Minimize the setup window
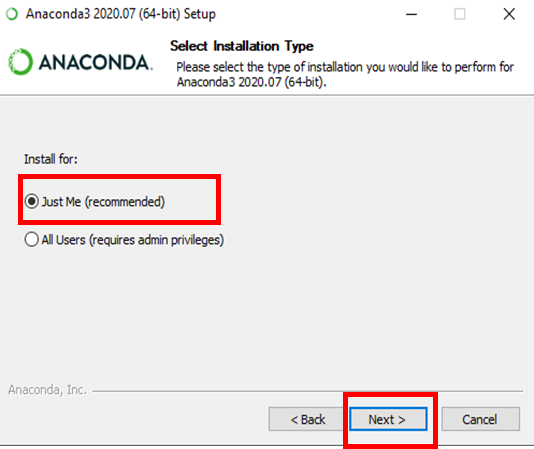534x449 pixels. [x=411, y=14]
